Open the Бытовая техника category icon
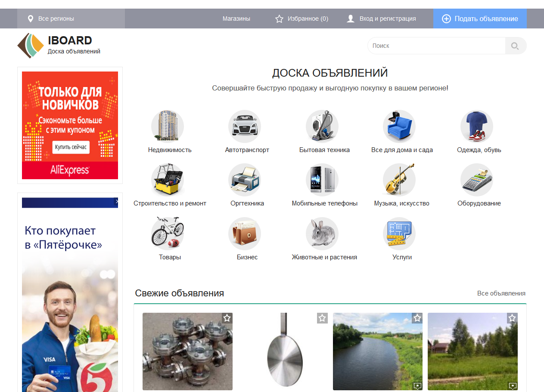Screen dimensions: 544x392 pos(322,126)
